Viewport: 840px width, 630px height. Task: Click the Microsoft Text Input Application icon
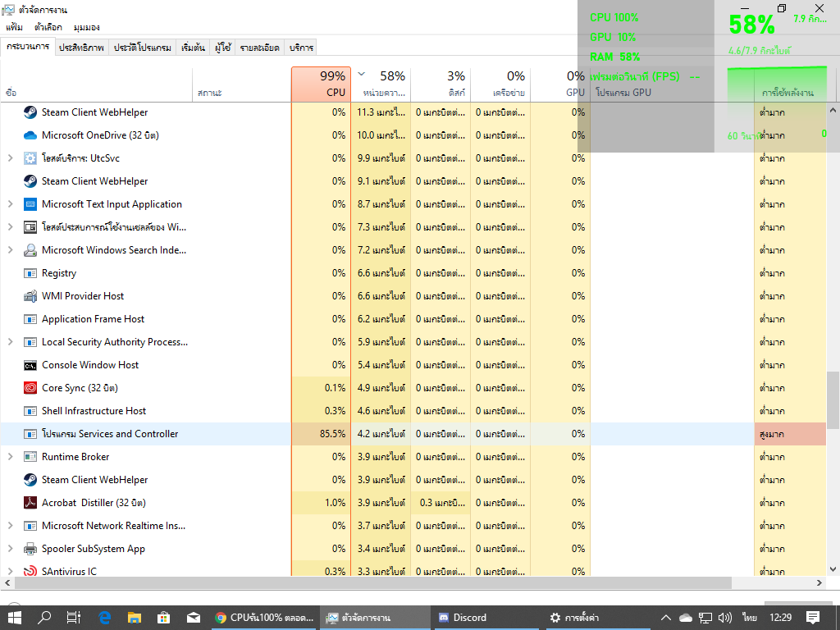point(30,204)
